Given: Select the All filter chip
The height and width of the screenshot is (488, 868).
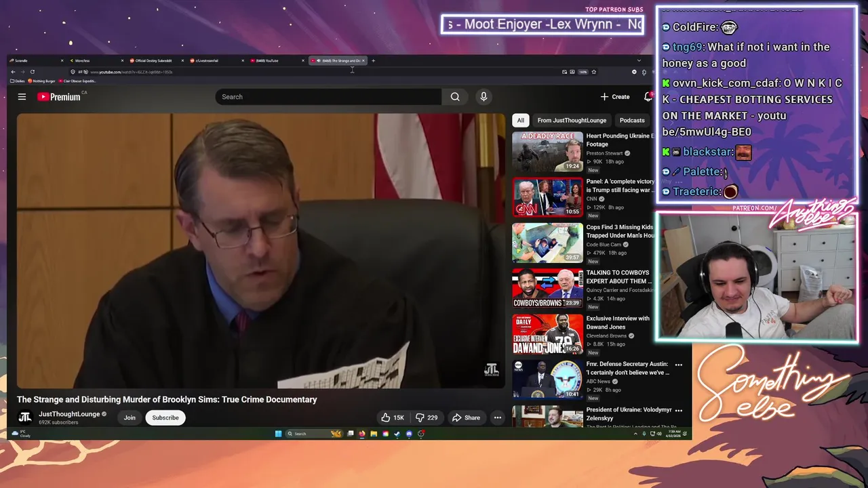Looking at the screenshot, I should click(x=520, y=121).
